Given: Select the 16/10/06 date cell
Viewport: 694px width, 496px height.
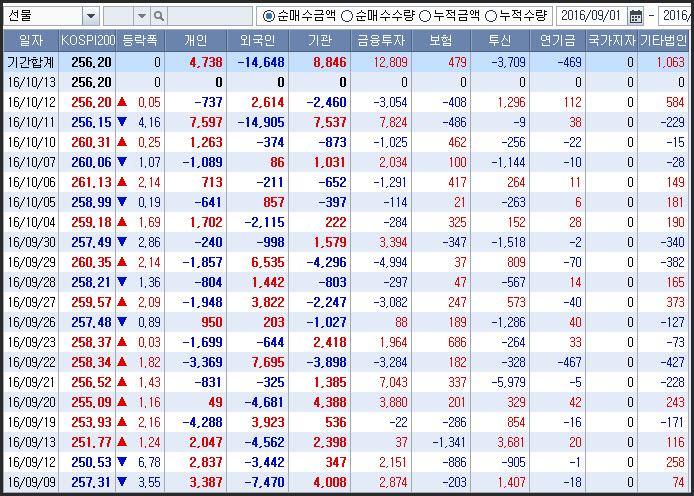Looking at the screenshot, I should (x=32, y=182).
